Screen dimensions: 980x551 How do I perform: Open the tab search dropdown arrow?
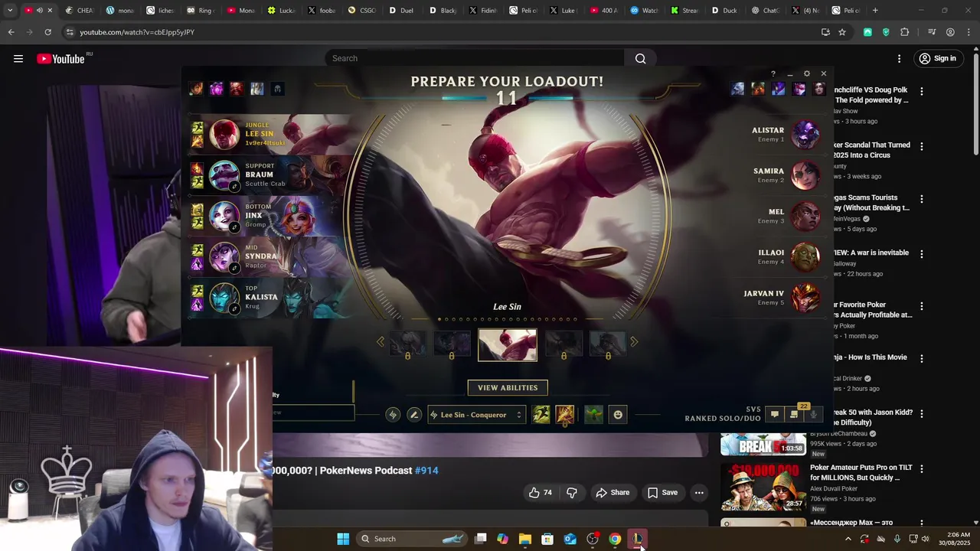point(10,11)
